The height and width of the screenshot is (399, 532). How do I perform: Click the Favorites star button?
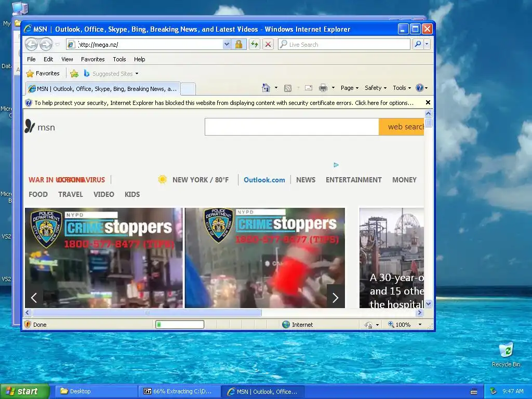click(x=43, y=73)
